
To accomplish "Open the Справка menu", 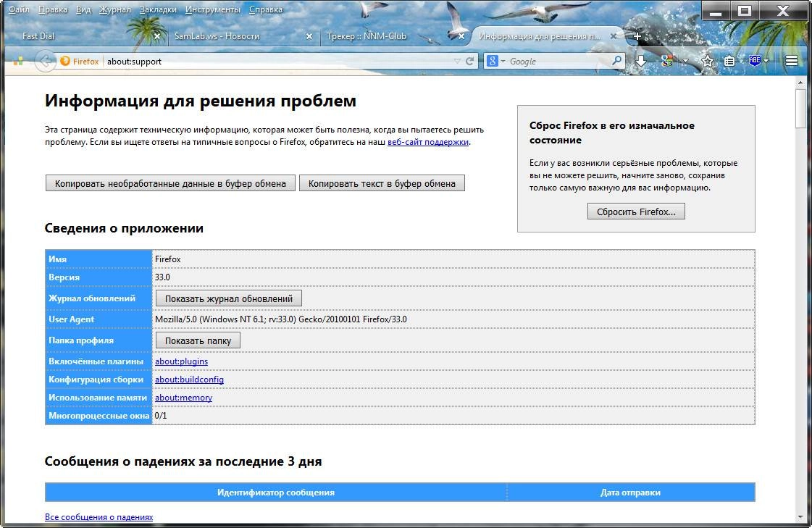I will [x=266, y=9].
